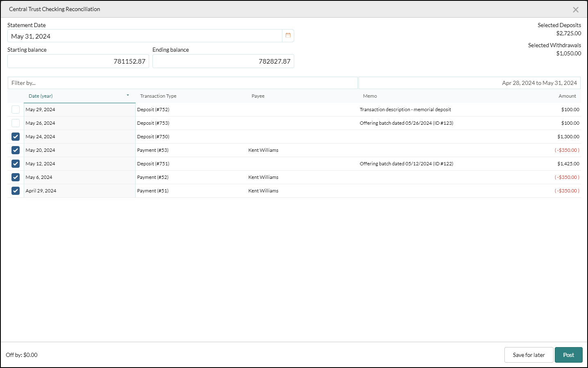Click Kent Williams payee on Payment #51
Image resolution: width=588 pixels, height=368 pixels.
pos(263,191)
